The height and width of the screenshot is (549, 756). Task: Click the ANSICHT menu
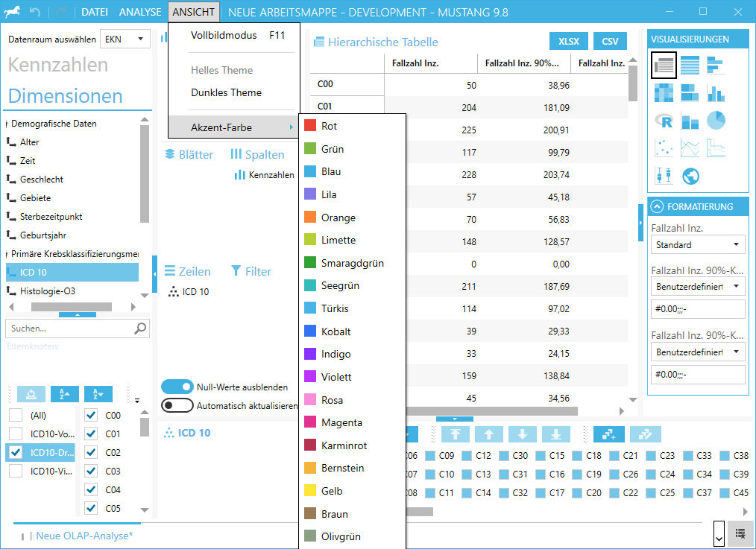pos(194,12)
